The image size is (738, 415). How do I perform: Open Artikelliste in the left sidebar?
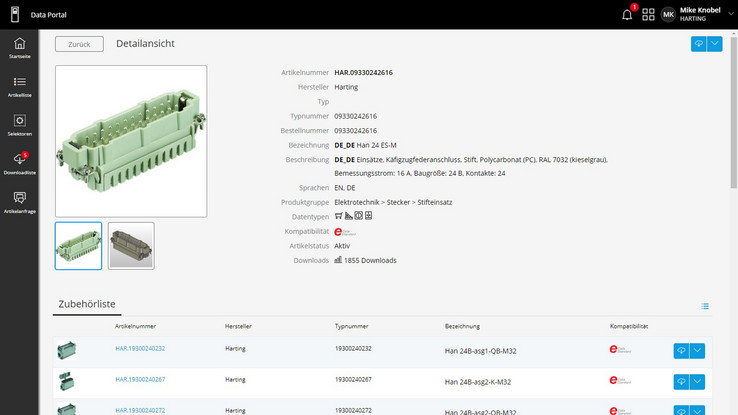coord(20,85)
